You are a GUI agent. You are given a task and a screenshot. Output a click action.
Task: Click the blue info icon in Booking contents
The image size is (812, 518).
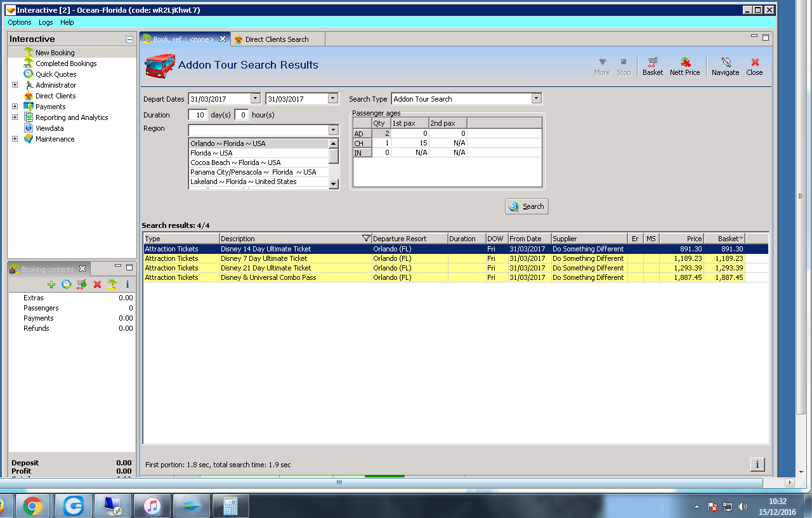[128, 284]
